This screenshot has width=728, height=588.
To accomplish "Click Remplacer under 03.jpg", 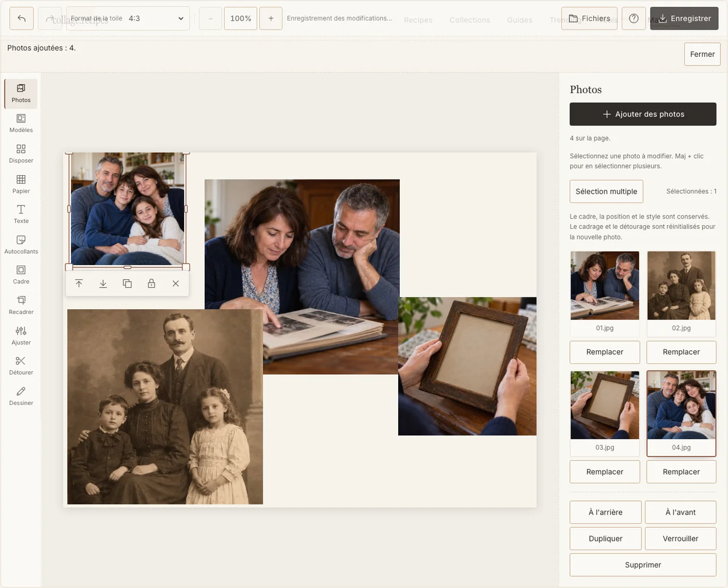I will pos(605,472).
